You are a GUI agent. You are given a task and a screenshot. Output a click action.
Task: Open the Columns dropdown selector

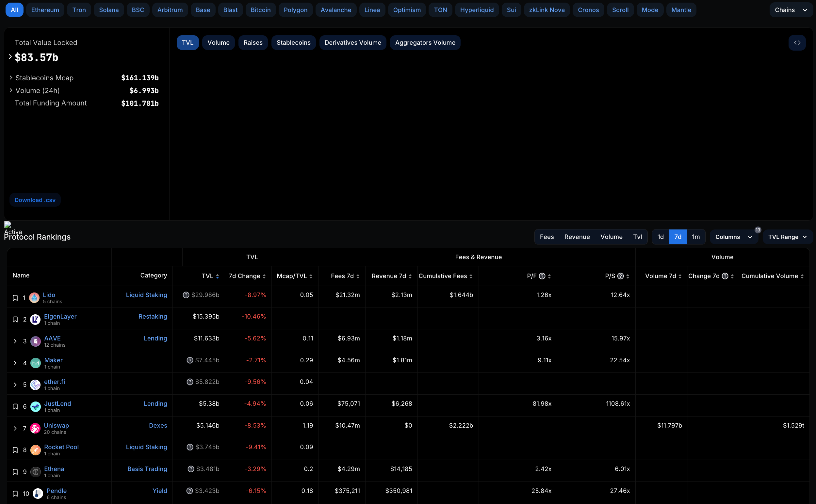pyautogui.click(x=733, y=237)
